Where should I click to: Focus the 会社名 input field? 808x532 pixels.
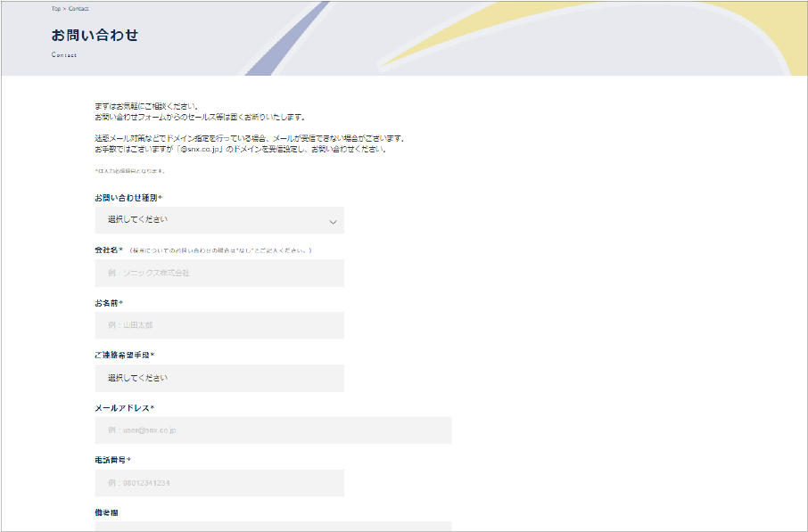pos(219,273)
